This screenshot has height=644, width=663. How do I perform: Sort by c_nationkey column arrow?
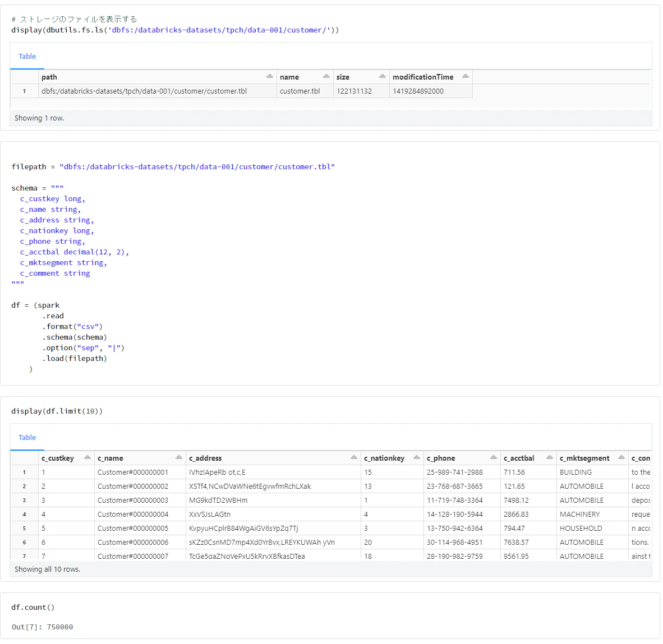click(417, 457)
